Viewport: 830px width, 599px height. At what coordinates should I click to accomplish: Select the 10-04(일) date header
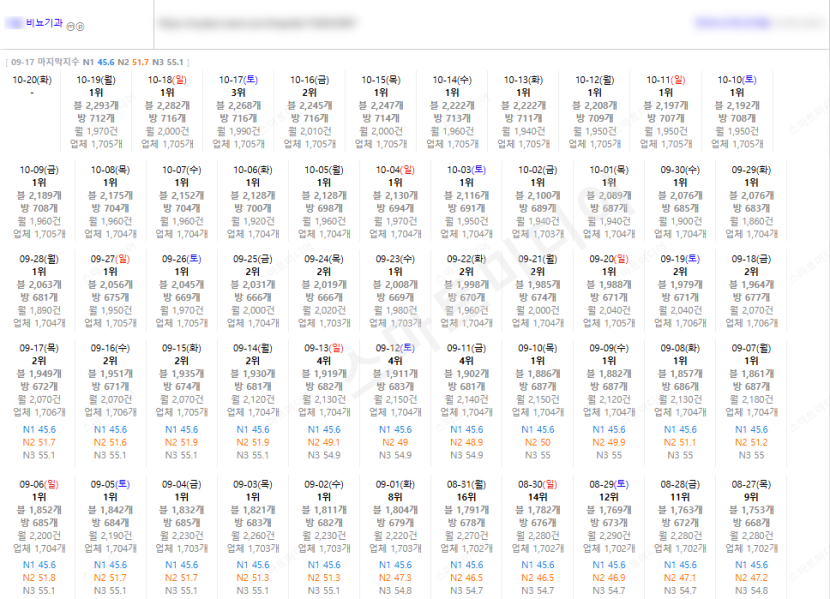[x=395, y=170]
